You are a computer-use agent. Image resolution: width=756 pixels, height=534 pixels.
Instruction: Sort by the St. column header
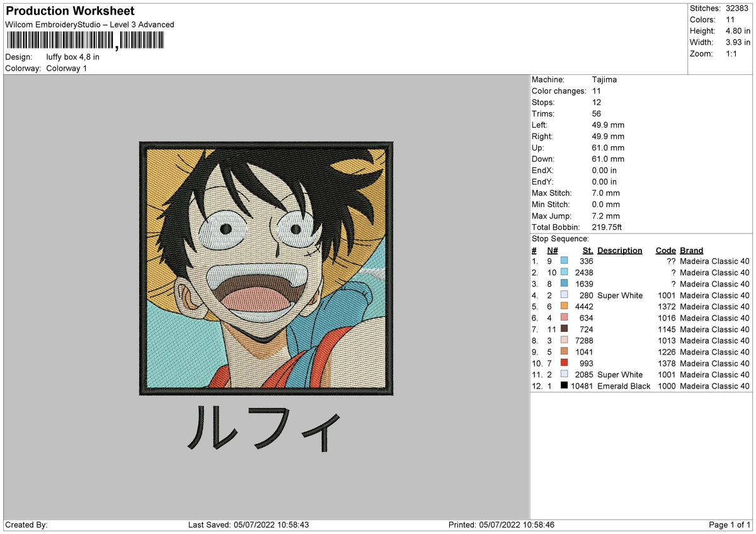[x=587, y=250]
